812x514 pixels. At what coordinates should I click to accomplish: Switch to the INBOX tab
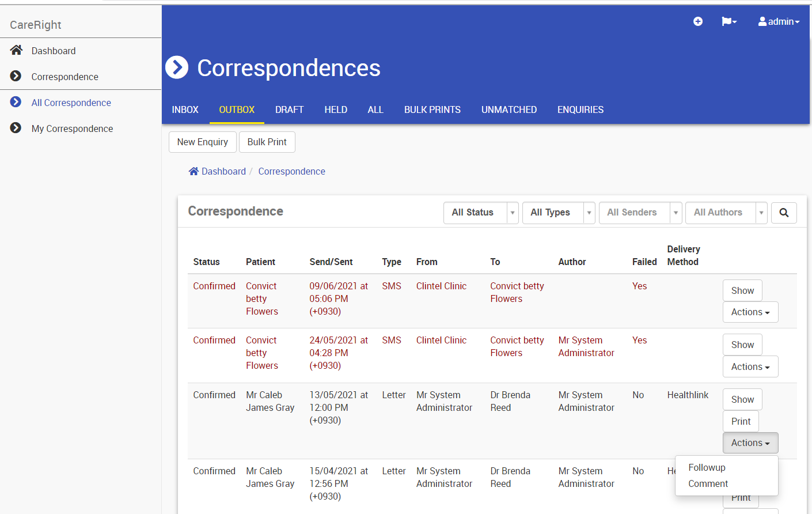point(185,109)
